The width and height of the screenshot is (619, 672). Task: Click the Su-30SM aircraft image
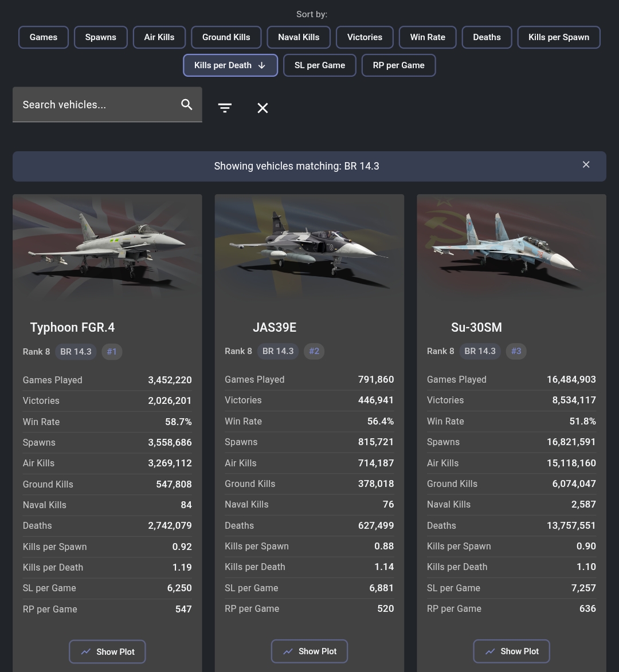tap(511, 247)
